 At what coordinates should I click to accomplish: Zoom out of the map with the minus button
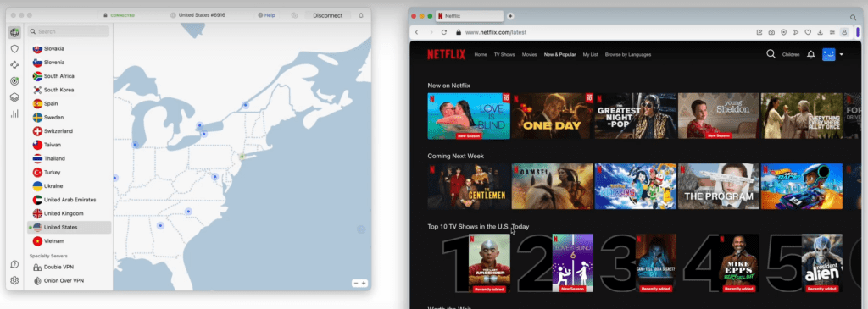pos(356,283)
